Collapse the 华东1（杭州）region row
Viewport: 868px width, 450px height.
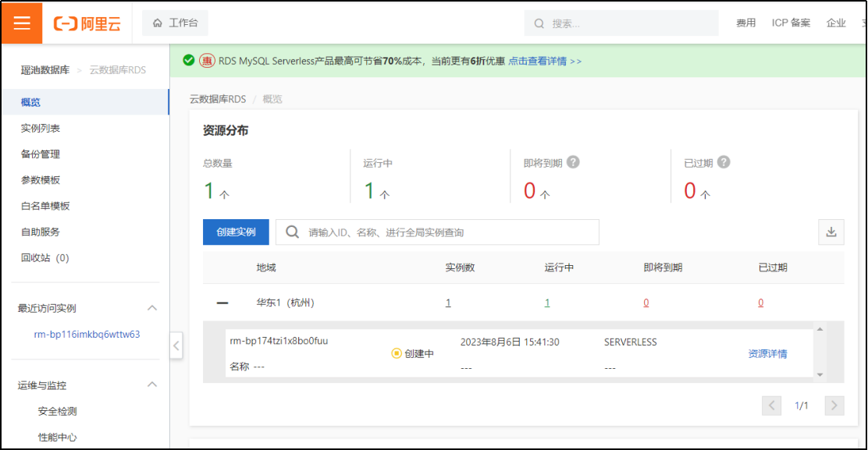coord(222,303)
